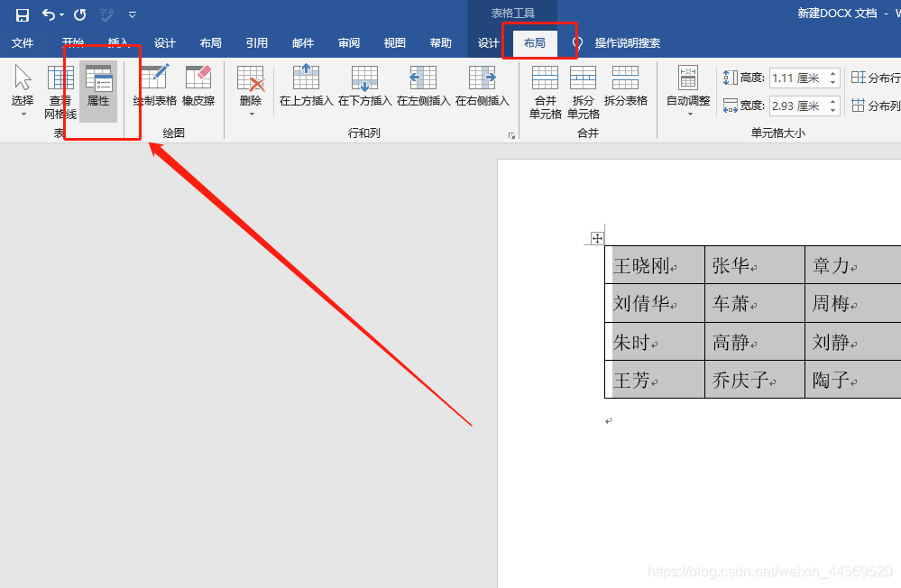Increase column width with up stepper
This screenshot has width=901, height=588.
coord(833,101)
